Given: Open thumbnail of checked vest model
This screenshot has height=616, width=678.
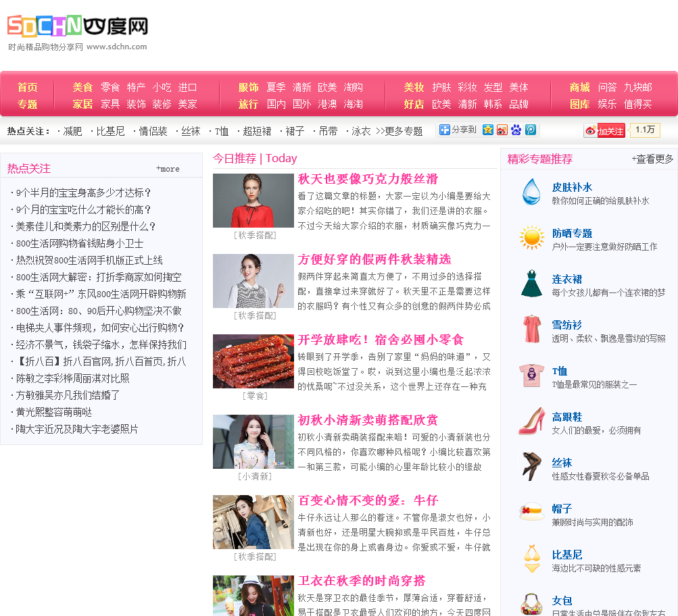Looking at the screenshot, I should tap(253, 281).
